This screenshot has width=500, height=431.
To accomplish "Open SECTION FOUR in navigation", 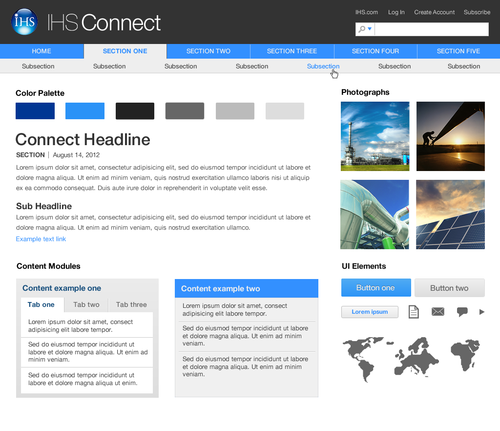I will pyautogui.click(x=375, y=51).
